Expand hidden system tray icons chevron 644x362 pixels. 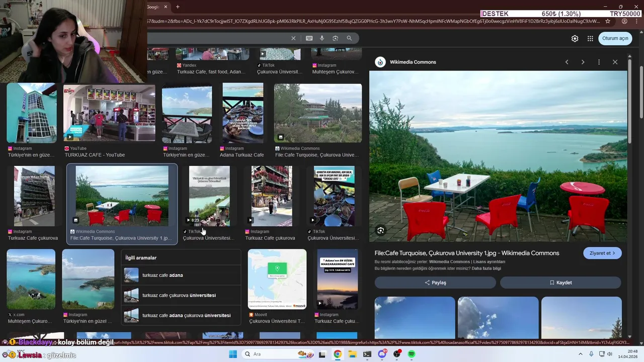point(582,354)
